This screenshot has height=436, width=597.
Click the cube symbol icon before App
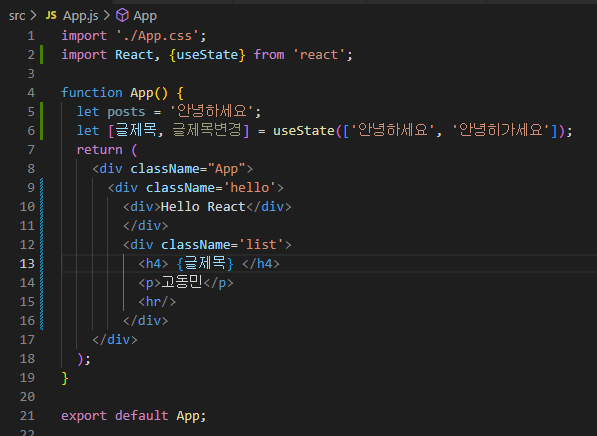(122, 16)
